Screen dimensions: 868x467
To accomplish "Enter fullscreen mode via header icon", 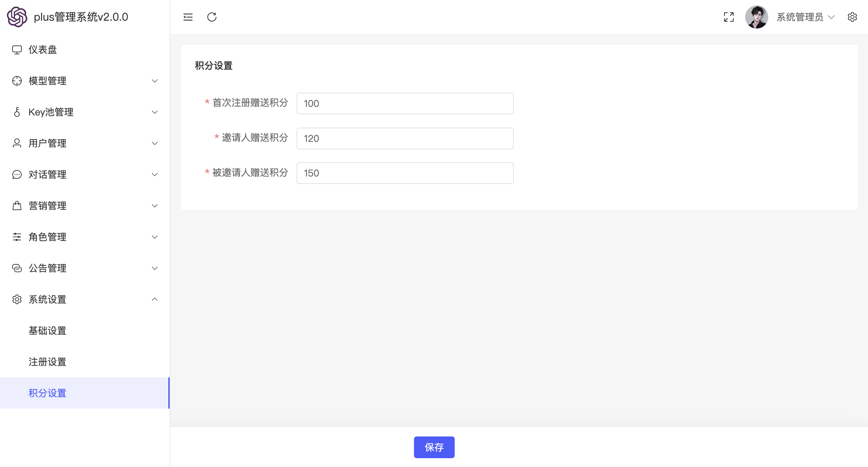I will point(729,17).
